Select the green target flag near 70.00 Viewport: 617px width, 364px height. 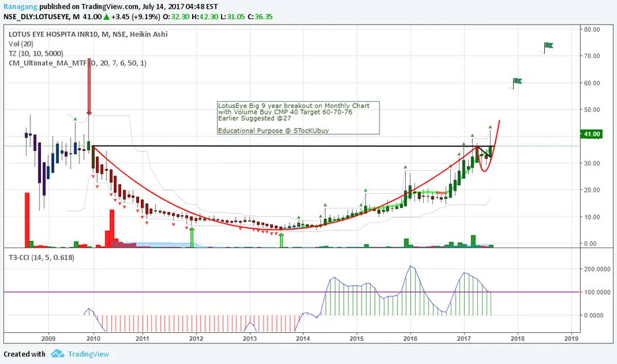click(x=548, y=47)
